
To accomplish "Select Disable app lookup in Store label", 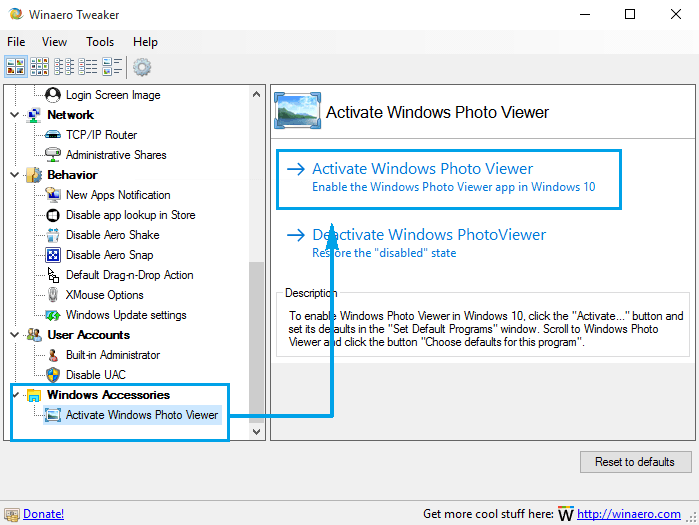I will [131, 215].
